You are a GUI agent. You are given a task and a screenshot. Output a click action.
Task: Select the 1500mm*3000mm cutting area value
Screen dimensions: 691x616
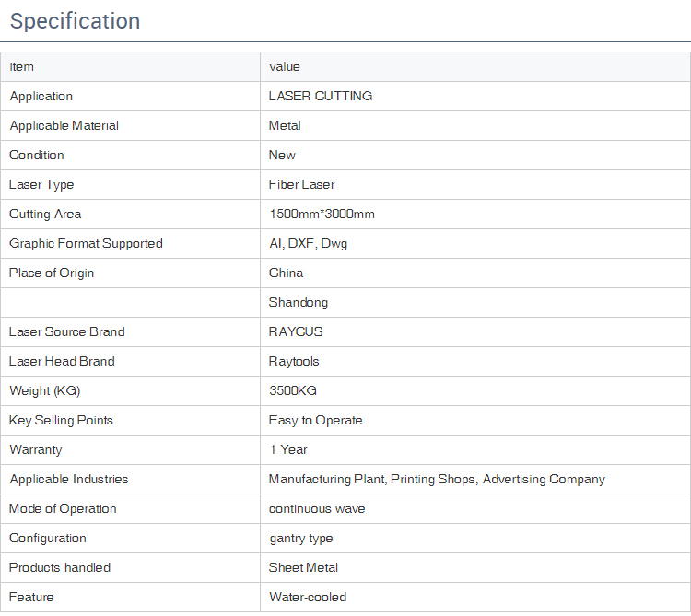[322, 215]
